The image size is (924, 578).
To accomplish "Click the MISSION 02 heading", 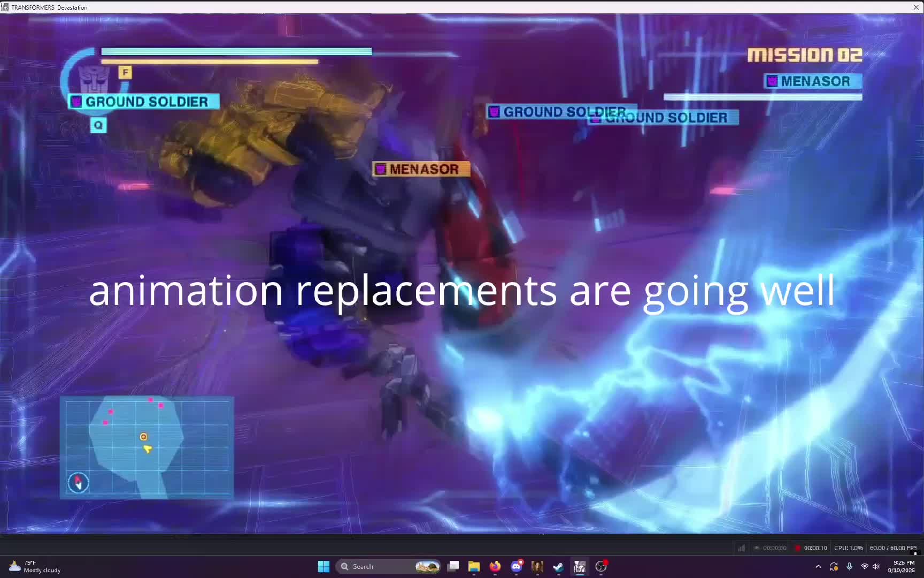I will 805,55.
